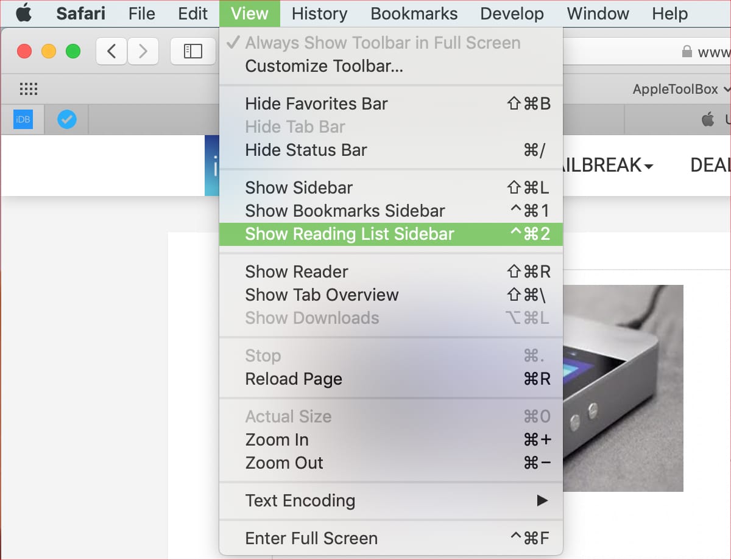Open the Develop menu
This screenshot has width=731, height=560.
512,13
